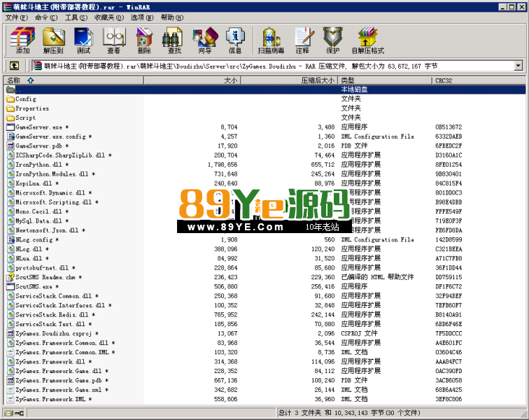Open the 收藏夹(O) menu
529x420 pixels.
(x=109, y=17)
